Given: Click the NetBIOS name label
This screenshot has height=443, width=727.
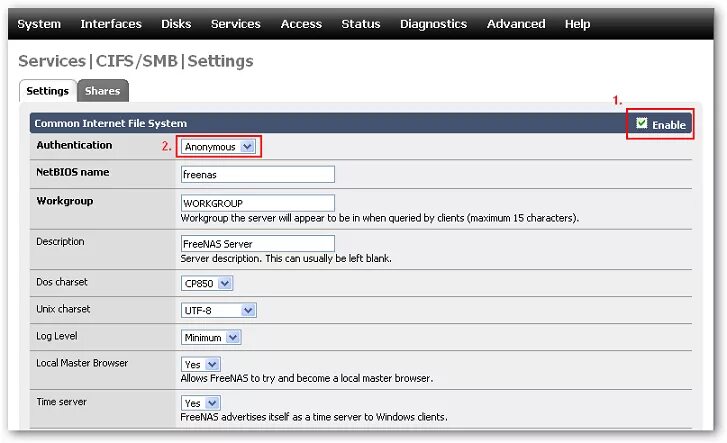Looking at the screenshot, I should tap(73, 172).
